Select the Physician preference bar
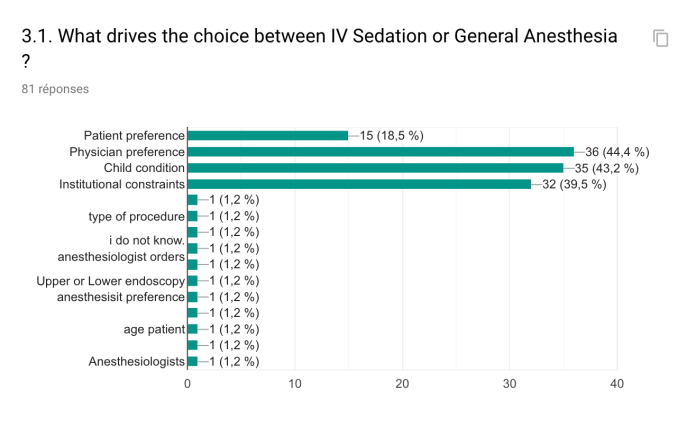Screen dimensions: 696x436 click(x=380, y=151)
